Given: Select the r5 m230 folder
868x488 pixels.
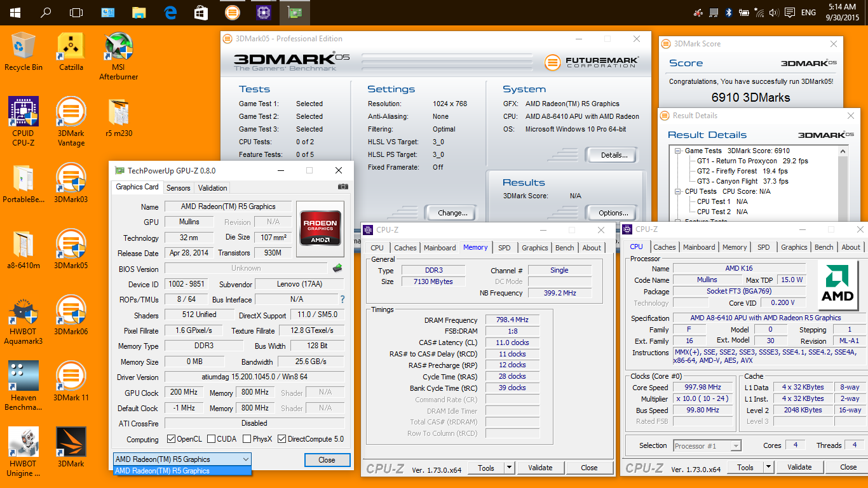Looking at the screenshot, I should tap(118, 117).
